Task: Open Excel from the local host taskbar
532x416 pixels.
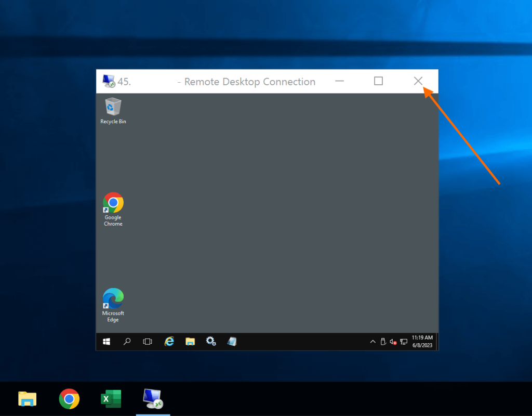Action: [111, 399]
